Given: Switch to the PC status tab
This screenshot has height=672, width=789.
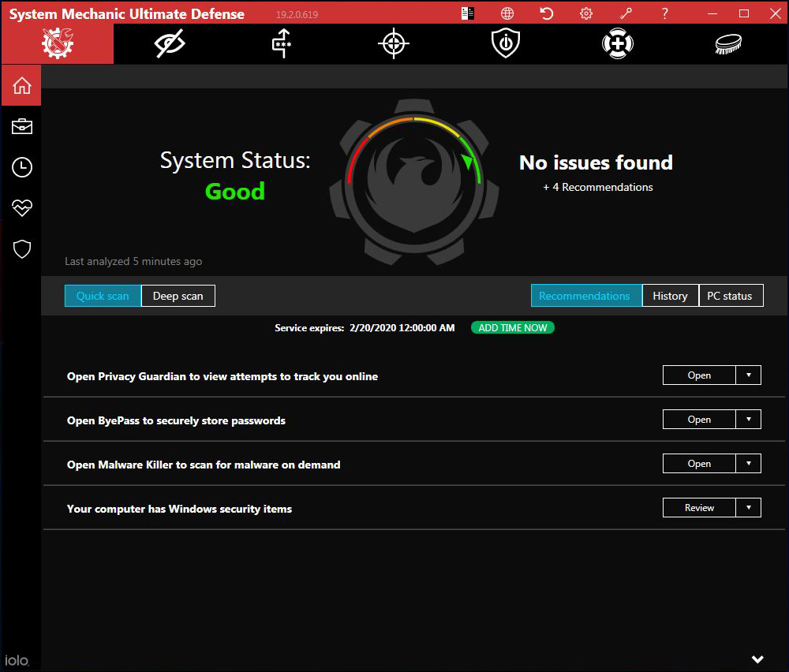Looking at the screenshot, I should 731,296.
